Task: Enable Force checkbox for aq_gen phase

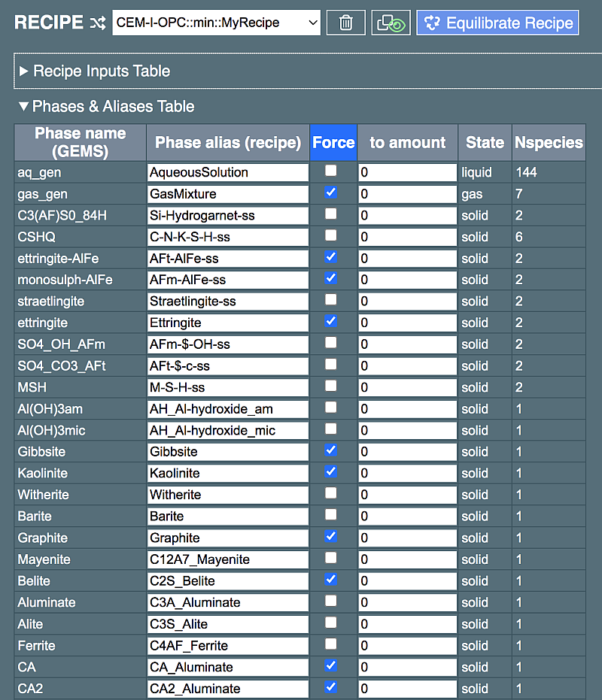Action: pyautogui.click(x=331, y=171)
